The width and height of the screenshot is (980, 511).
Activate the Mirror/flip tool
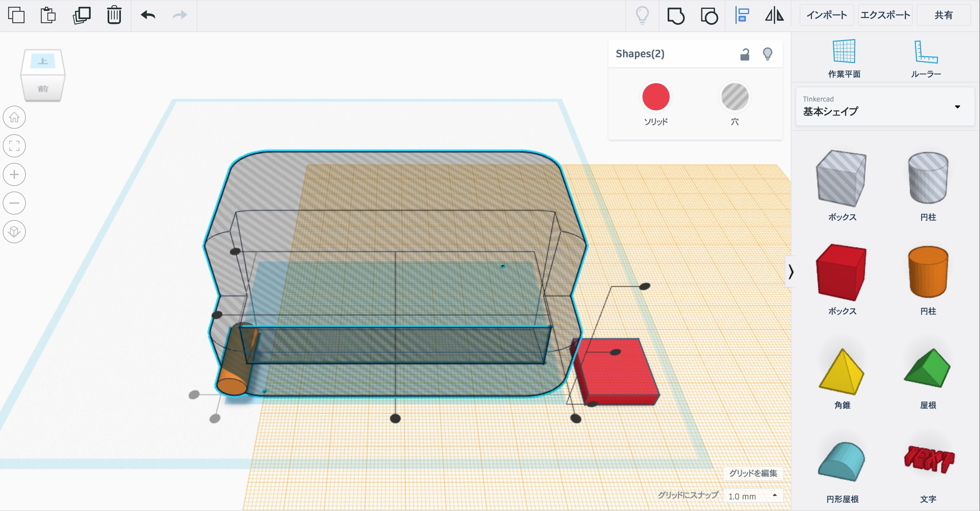pyautogui.click(x=774, y=16)
